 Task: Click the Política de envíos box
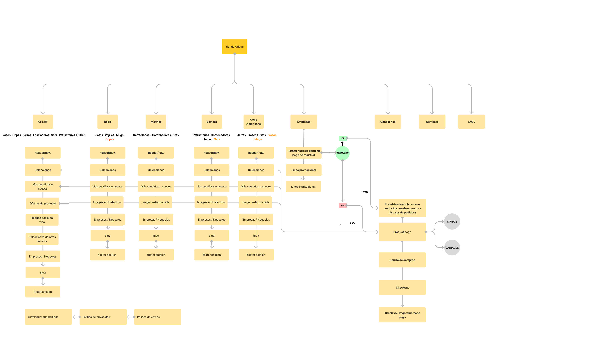(x=158, y=317)
